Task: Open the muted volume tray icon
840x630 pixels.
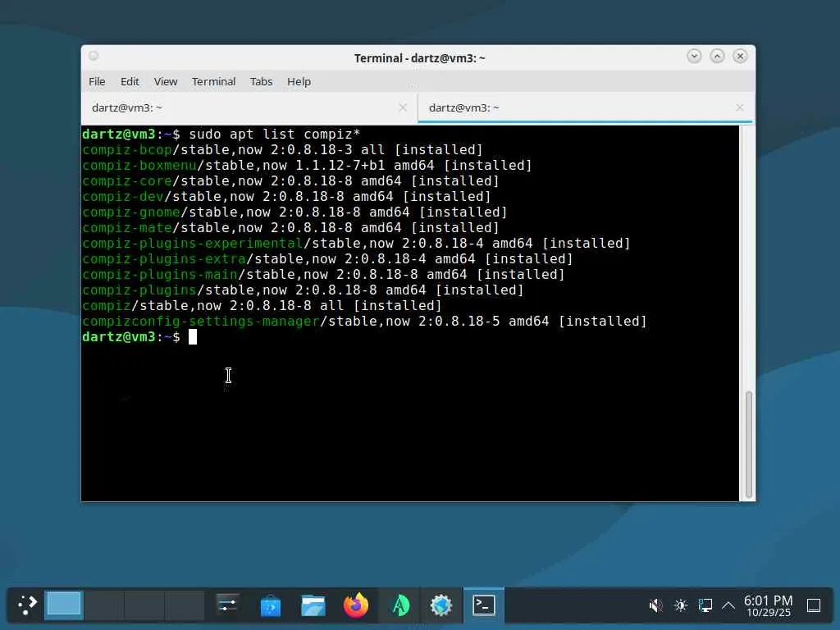Action: pyautogui.click(x=655, y=606)
